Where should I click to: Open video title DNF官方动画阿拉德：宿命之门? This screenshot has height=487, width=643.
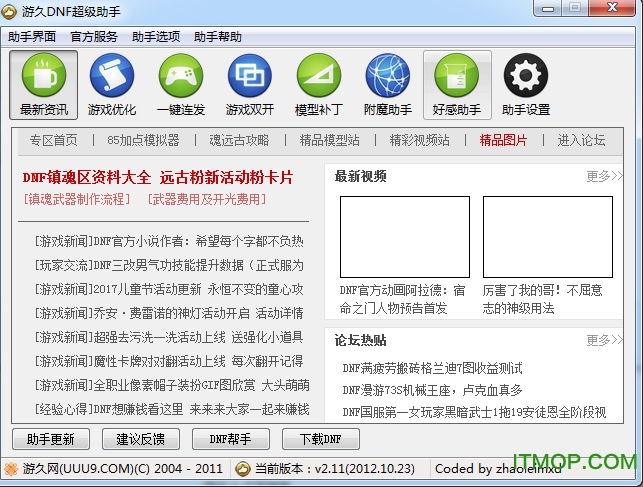point(402,299)
